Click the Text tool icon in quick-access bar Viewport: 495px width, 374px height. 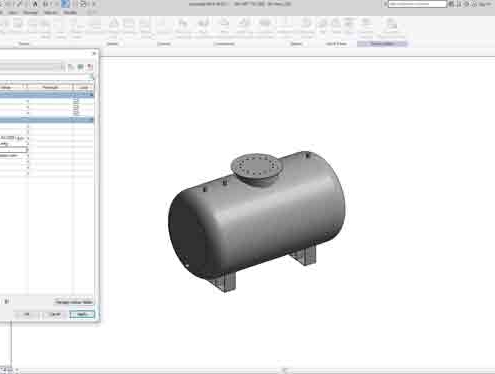pos(35,4)
